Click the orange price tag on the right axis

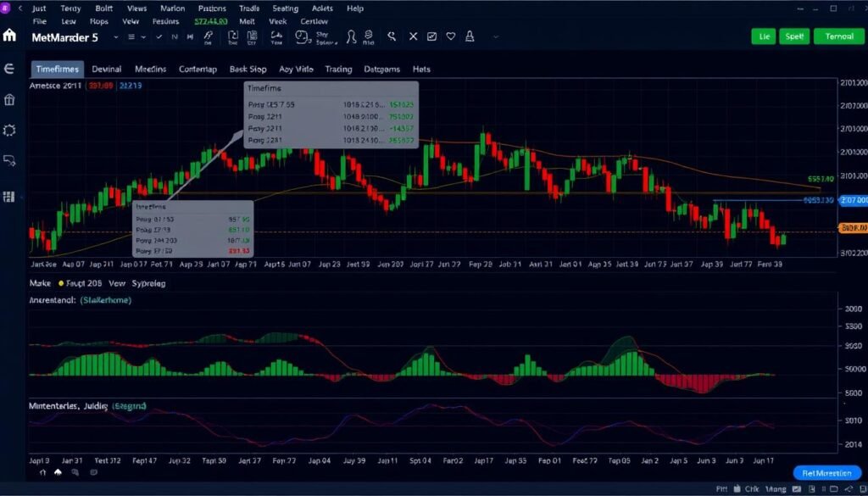click(852, 227)
